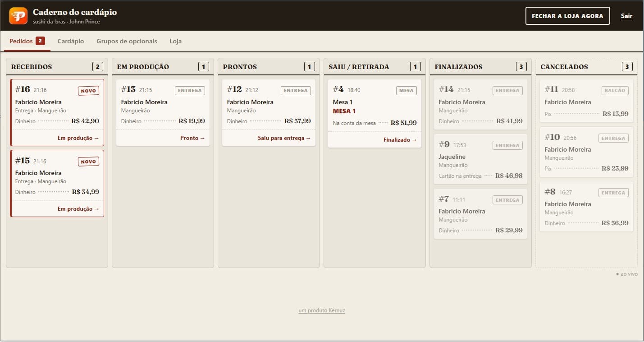This screenshot has width=644, height=342.
Task: Click the PRONTOS column header
Action: [240, 67]
